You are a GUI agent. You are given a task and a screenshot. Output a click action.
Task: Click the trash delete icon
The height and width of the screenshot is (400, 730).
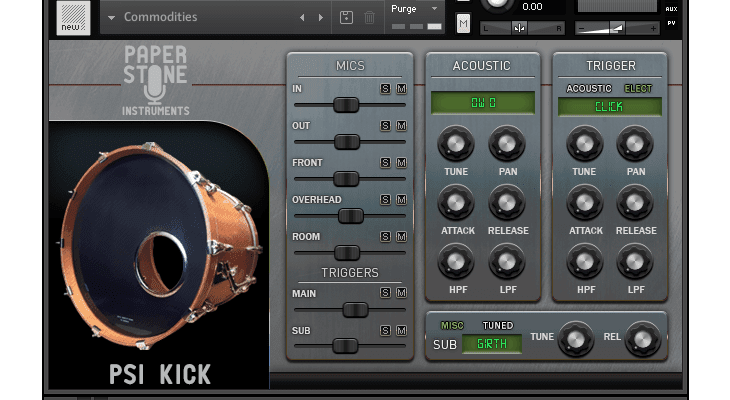(370, 17)
